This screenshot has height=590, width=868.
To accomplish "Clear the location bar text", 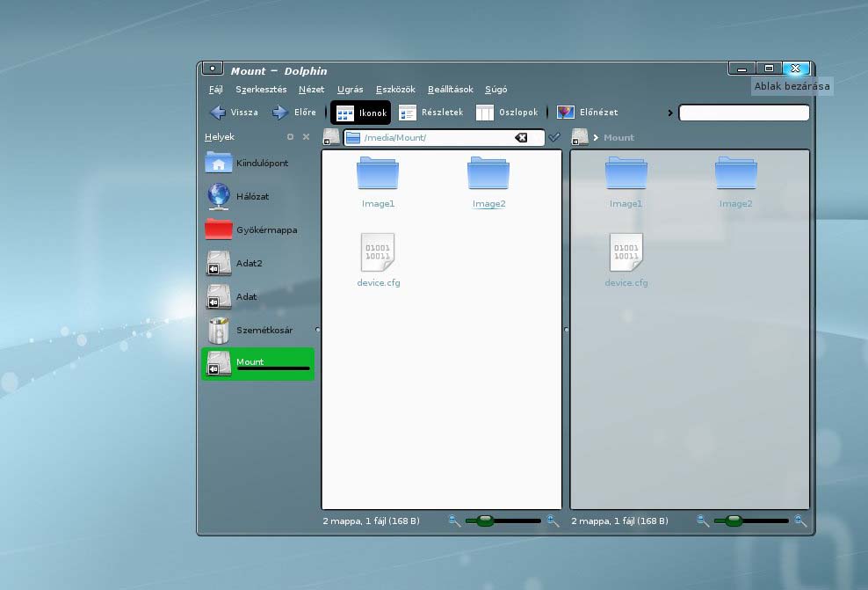I will [521, 137].
